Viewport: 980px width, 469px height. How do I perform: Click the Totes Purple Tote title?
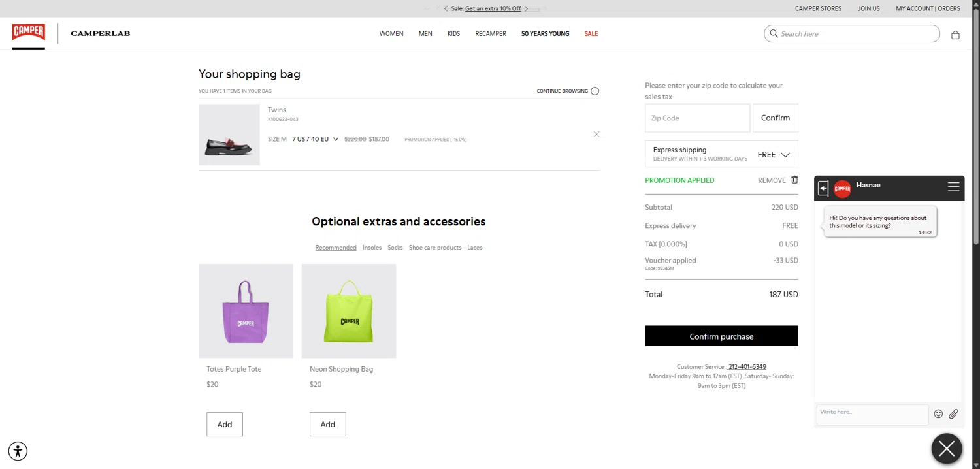[234, 369]
